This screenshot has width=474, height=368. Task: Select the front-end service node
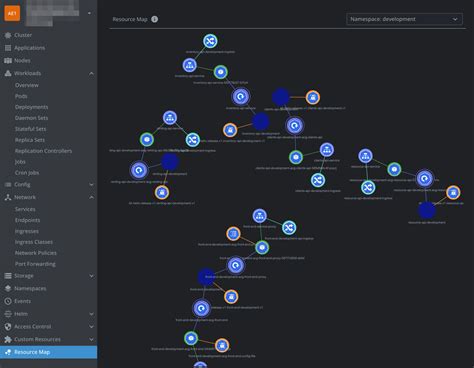coord(259,216)
